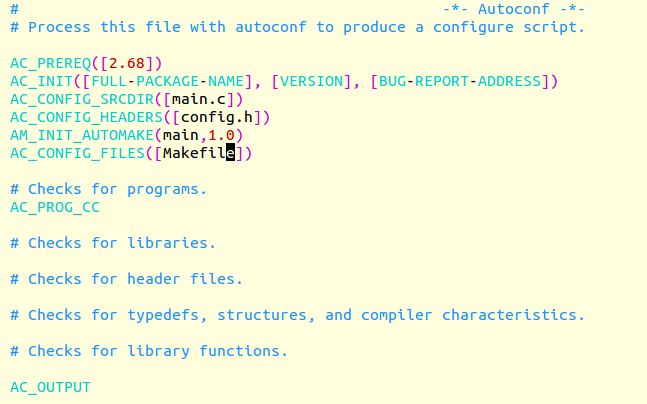This screenshot has width=647, height=404.
Task: Click the '# Checks for header files.' comment
Action: (126, 279)
